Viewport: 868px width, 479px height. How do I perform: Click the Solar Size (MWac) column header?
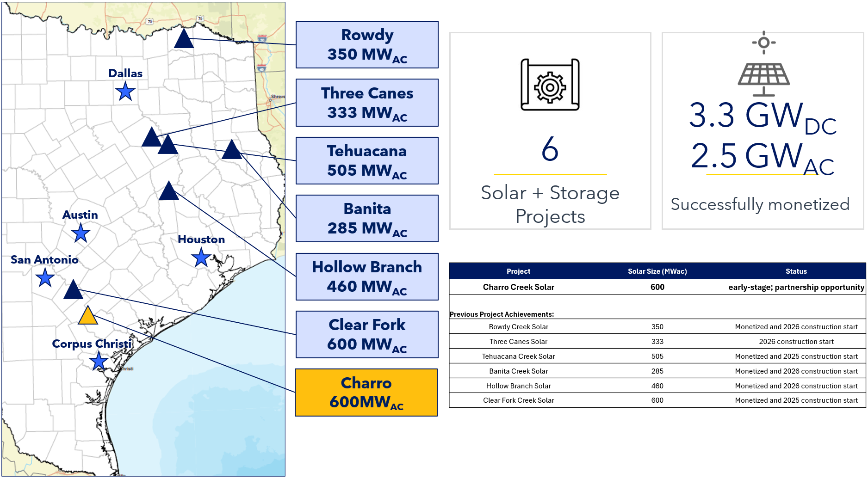coord(657,271)
